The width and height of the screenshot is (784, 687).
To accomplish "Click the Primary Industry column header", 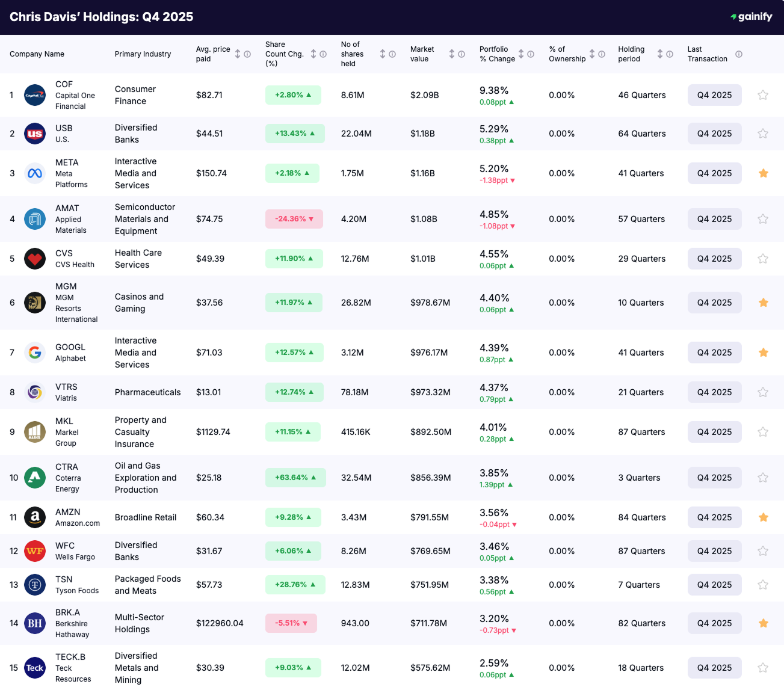I will [143, 54].
